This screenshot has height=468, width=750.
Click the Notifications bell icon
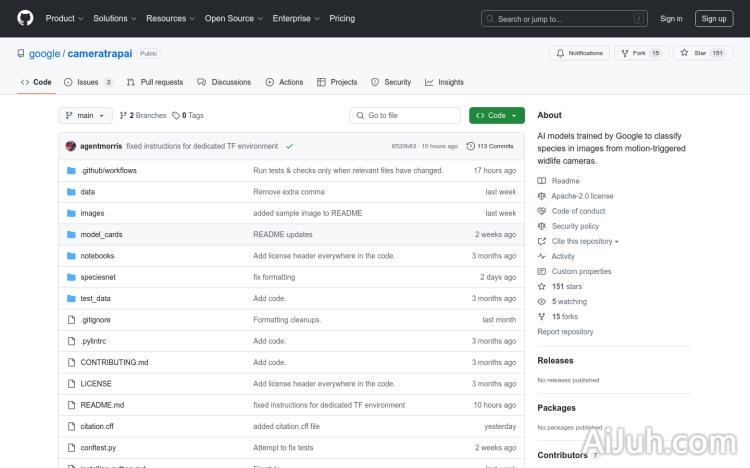click(x=559, y=53)
